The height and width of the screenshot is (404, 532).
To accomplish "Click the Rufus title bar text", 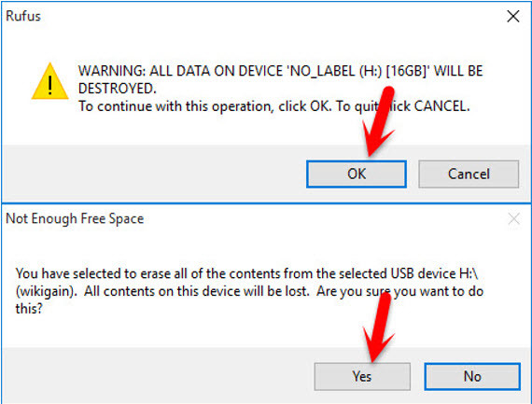I will [23, 16].
